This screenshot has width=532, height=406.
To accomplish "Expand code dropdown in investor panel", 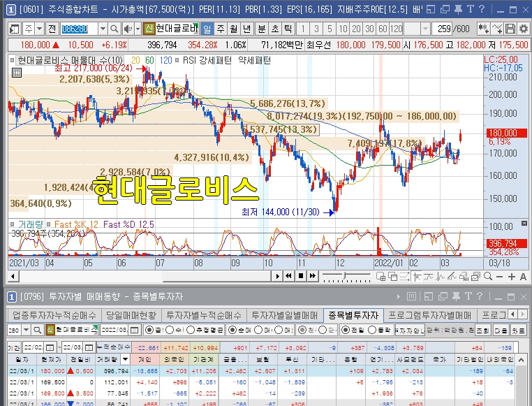I will coord(26,330).
